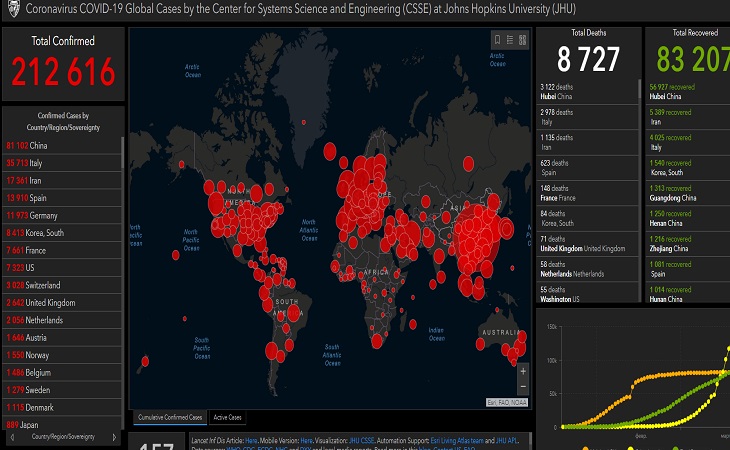The width and height of the screenshot is (730, 450).
Task: Go to previous list view with left arrow
Action: point(12,437)
